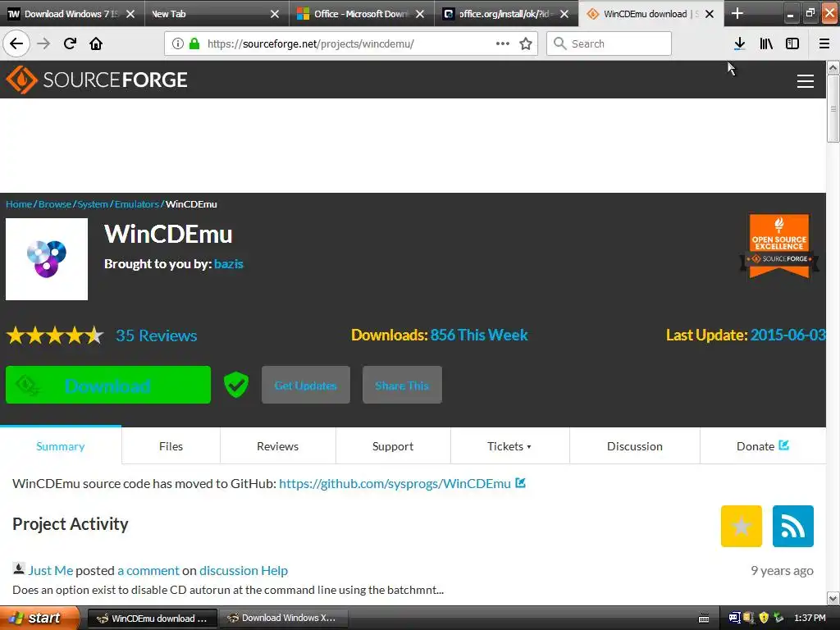The width and height of the screenshot is (840, 630).
Task: Expand the Tickets dropdown arrow
Action: pos(529,447)
